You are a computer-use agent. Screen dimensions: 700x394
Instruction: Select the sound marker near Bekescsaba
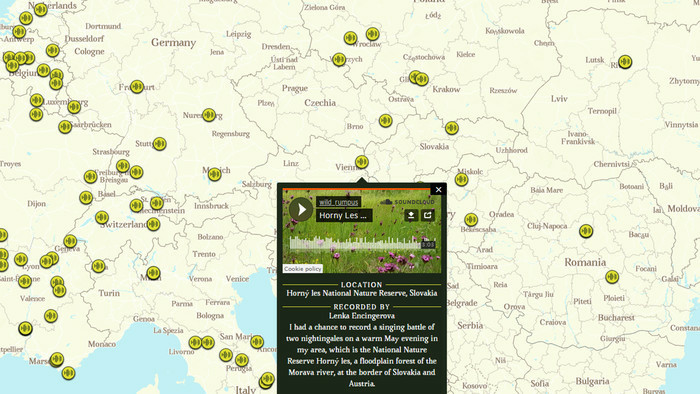coord(471,220)
